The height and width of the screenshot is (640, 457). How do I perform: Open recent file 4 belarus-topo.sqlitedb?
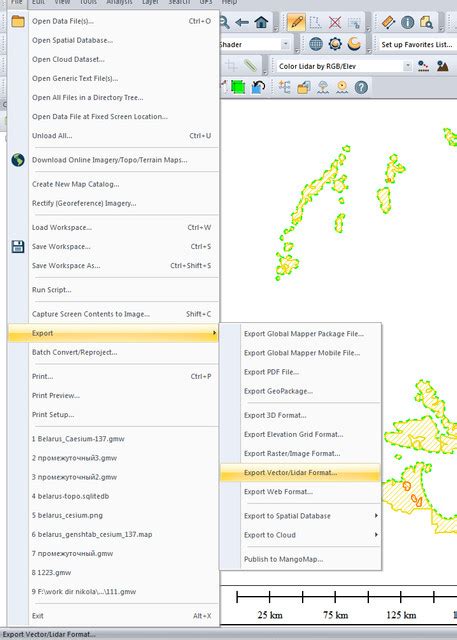click(113, 496)
